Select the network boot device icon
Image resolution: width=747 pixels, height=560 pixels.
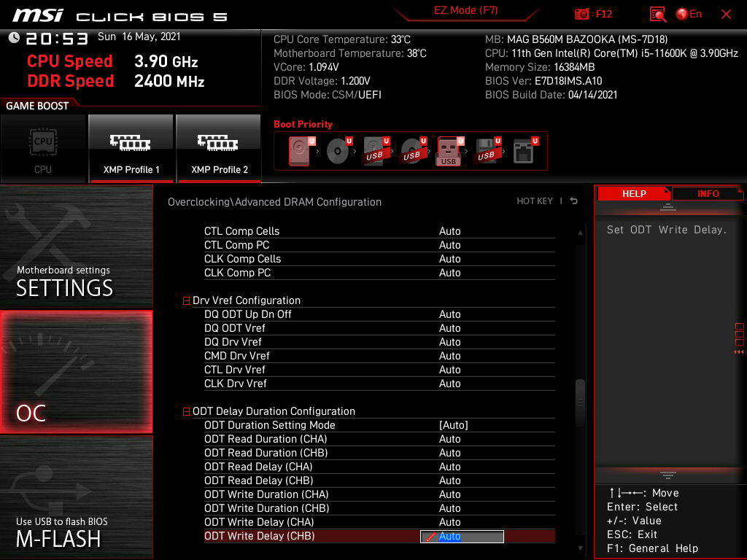[525, 151]
